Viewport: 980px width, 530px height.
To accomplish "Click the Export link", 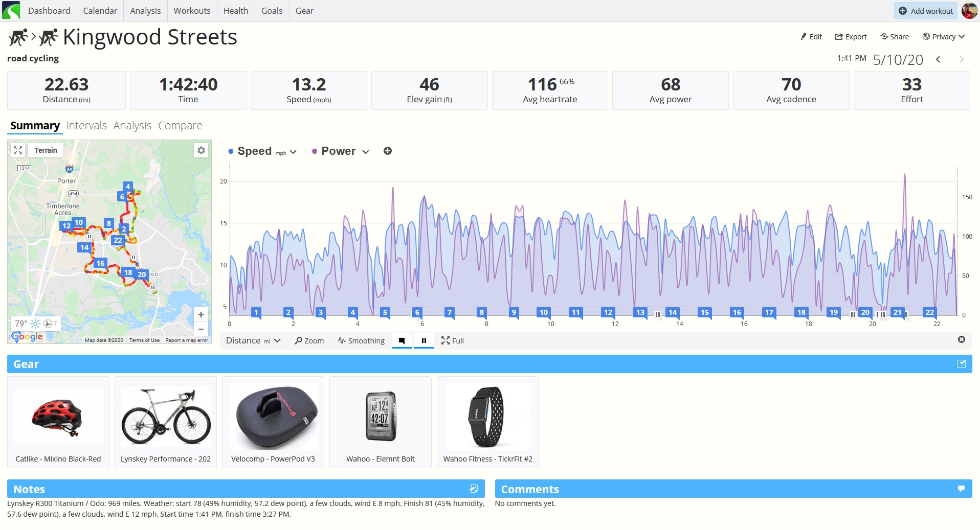I will tap(851, 37).
